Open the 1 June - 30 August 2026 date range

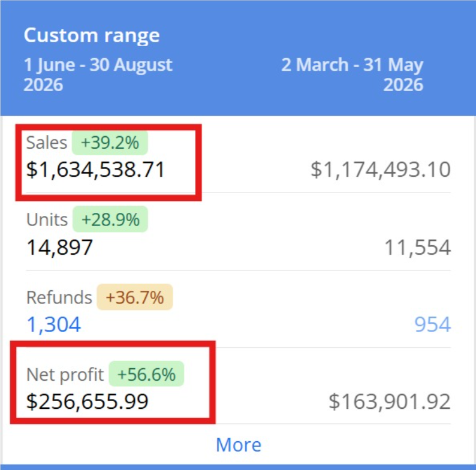click(x=98, y=74)
